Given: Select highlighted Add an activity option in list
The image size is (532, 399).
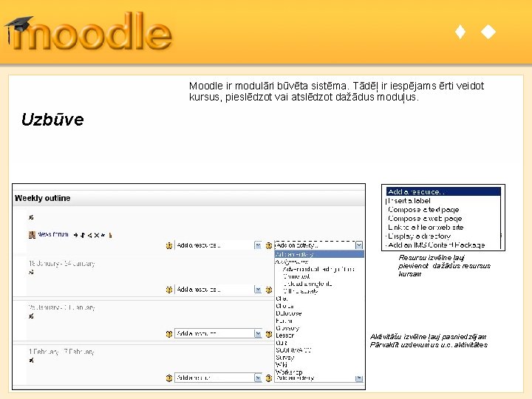Looking at the screenshot, I should [319, 254].
